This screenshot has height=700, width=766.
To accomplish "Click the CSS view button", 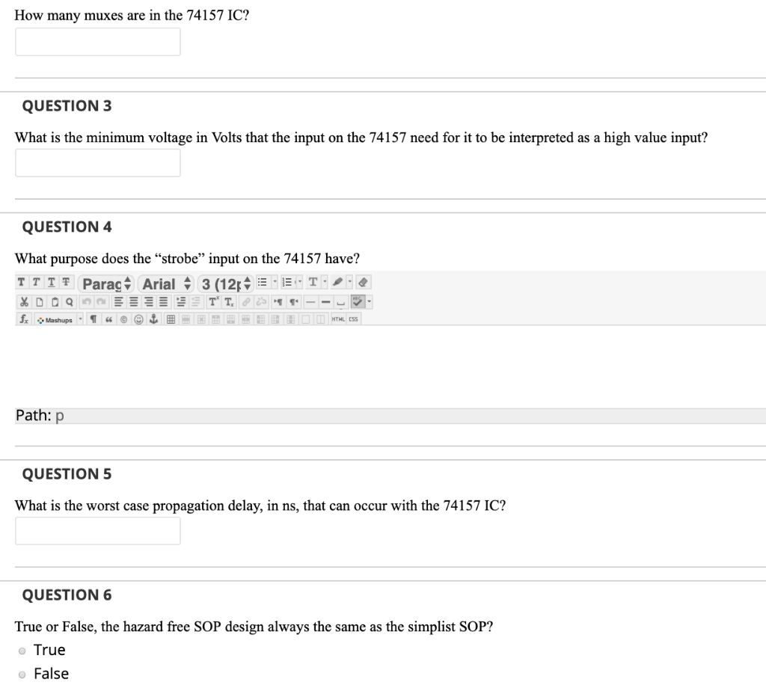I will click(x=353, y=319).
